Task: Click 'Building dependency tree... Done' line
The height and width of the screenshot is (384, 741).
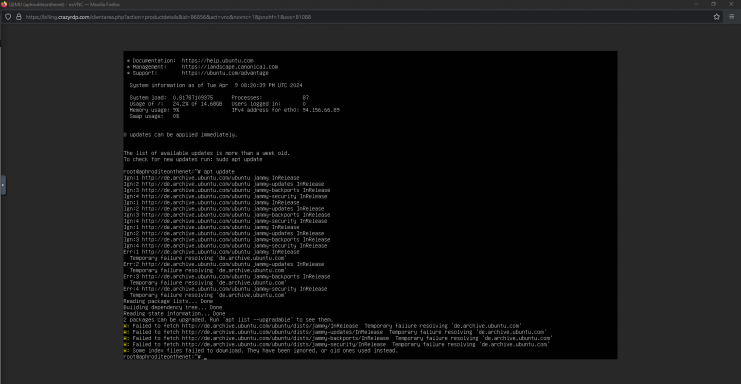Action: click(172, 307)
